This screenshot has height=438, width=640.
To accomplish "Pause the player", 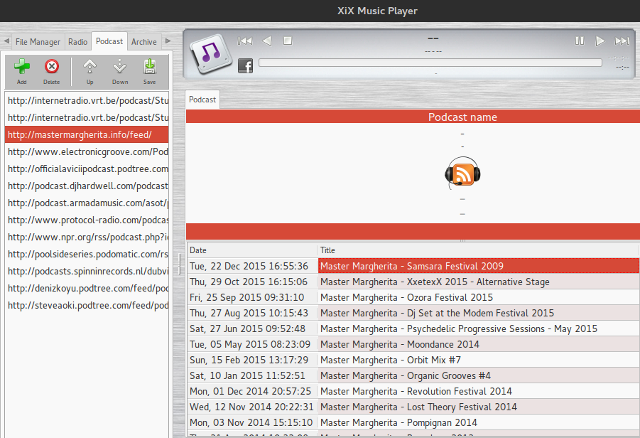I will click(579, 41).
